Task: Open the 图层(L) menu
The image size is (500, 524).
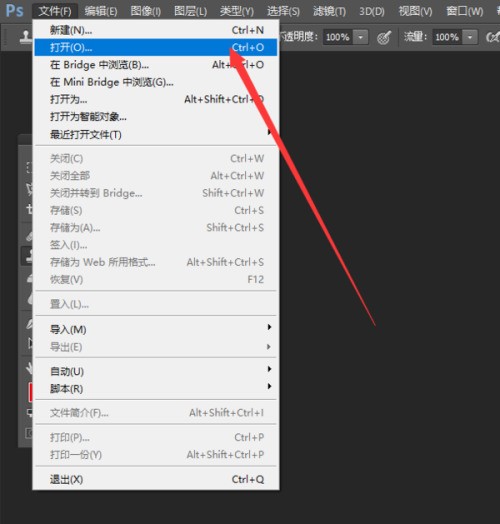Action: coord(191,11)
